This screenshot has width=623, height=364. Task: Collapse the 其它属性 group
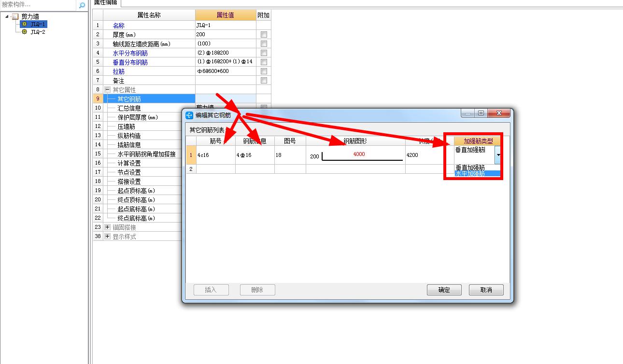click(107, 90)
